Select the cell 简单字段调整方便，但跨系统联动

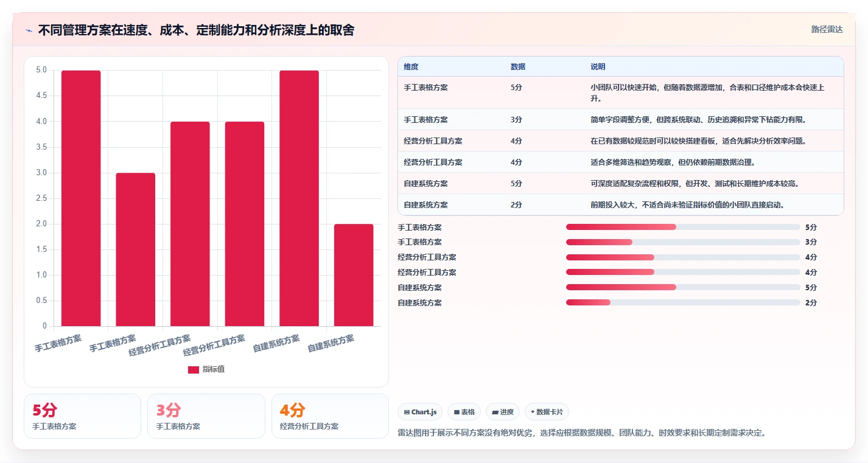[713, 119]
